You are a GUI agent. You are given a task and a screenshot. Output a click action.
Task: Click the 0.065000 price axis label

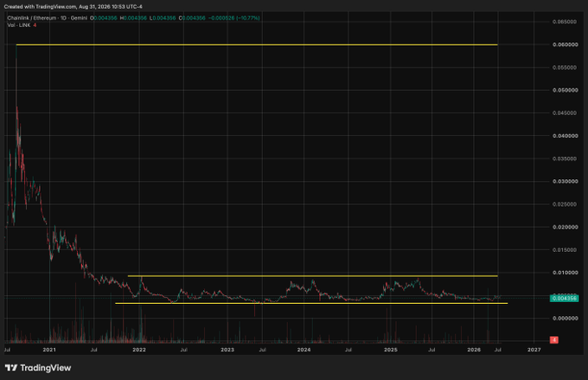coord(565,22)
